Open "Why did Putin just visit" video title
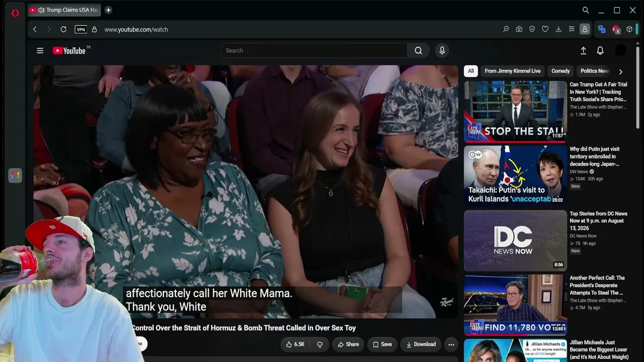The image size is (644, 362). [595, 156]
